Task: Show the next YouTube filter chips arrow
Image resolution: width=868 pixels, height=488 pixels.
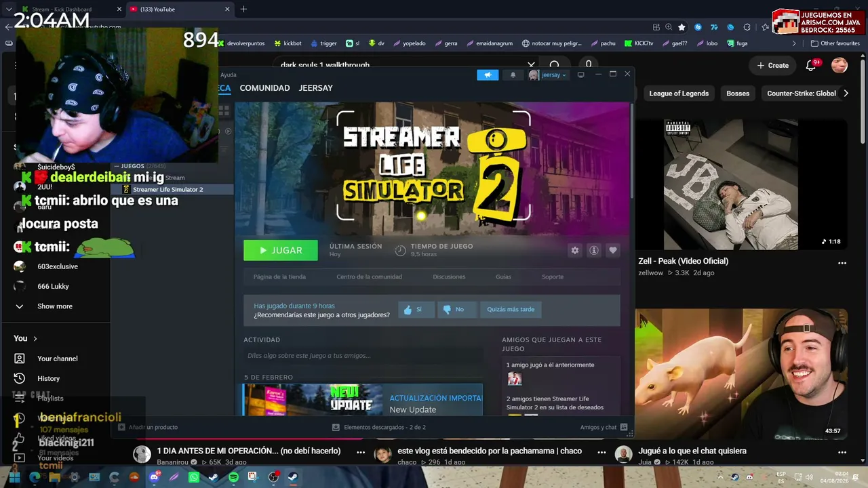Action: [x=846, y=94]
